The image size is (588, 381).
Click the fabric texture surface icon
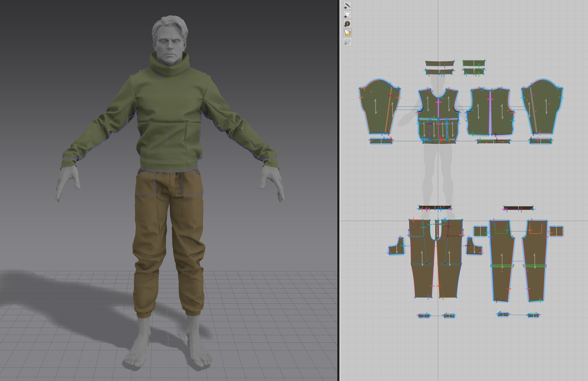tap(347, 33)
